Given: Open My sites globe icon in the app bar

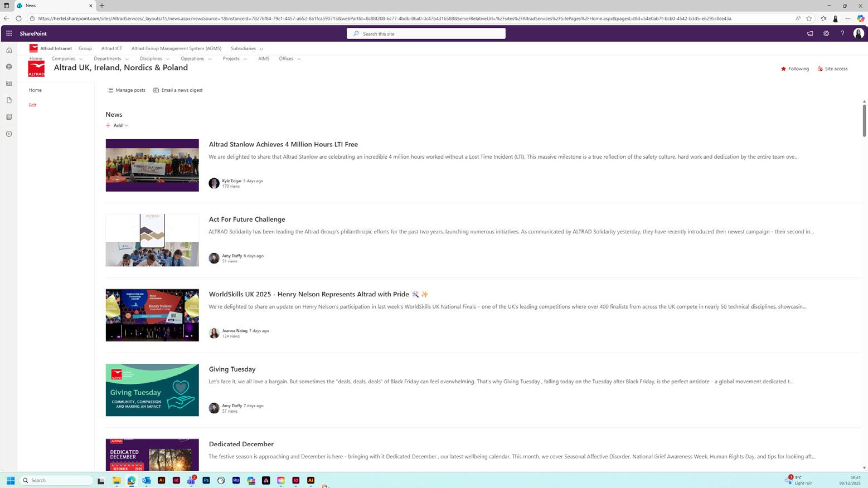Looking at the screenshot, I should pyautogui.click(x=9, y=67).
